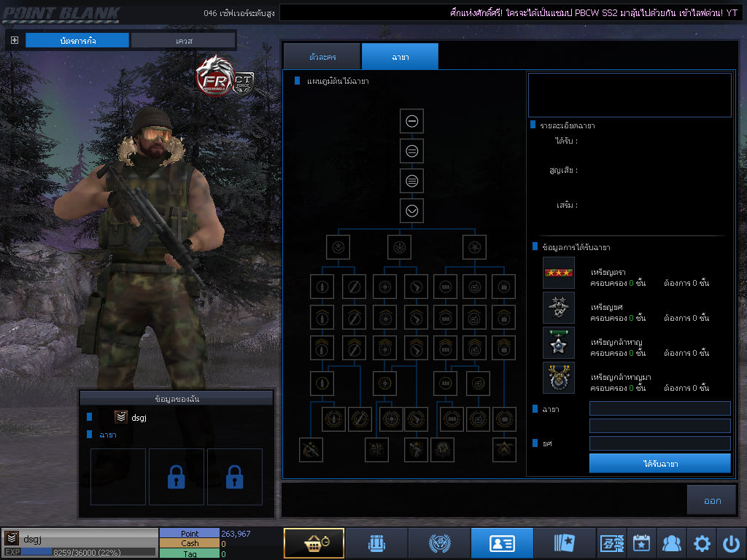Viewport: 747px width, 560px height.
Task: Open the clan laurel emblem icon
Action: (x=439, y=542)
